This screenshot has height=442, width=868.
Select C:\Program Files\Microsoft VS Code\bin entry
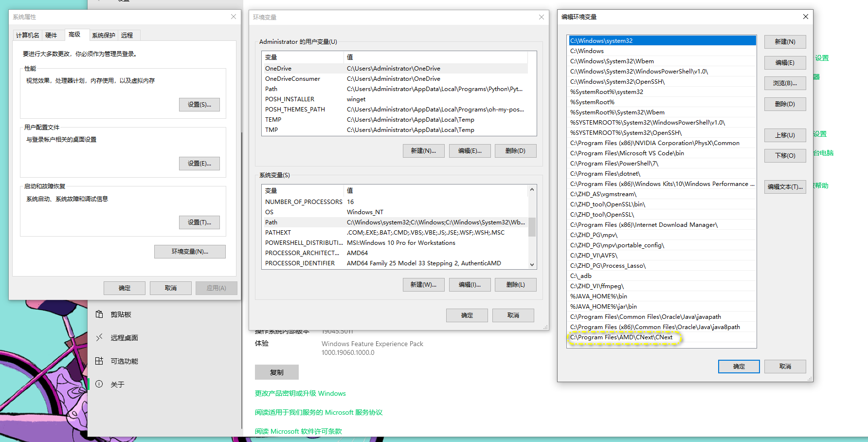[662, 153]
